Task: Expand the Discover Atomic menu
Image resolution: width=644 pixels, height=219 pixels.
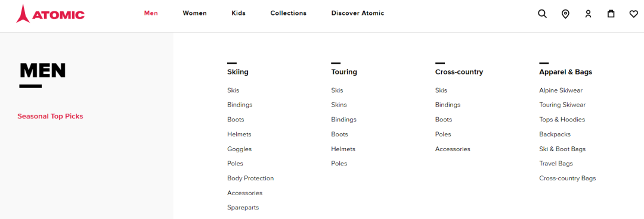Action: point(358,13)
